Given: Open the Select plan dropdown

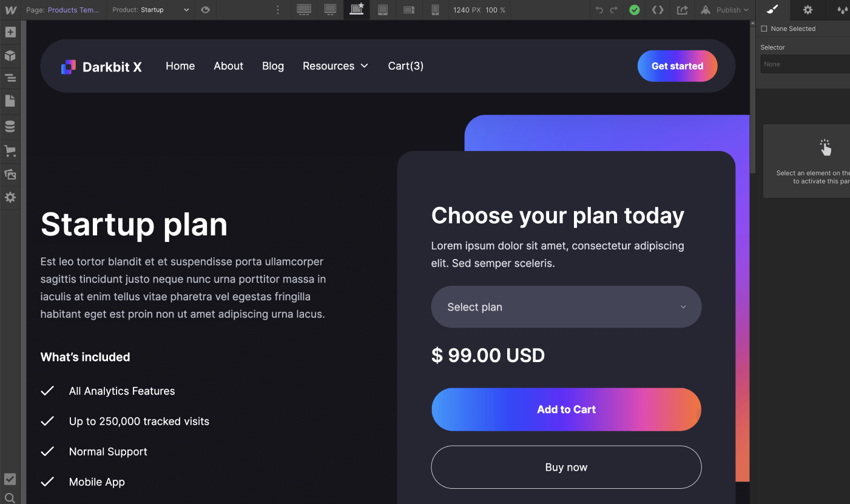Looking at the screenshot, I should [565, 307].
